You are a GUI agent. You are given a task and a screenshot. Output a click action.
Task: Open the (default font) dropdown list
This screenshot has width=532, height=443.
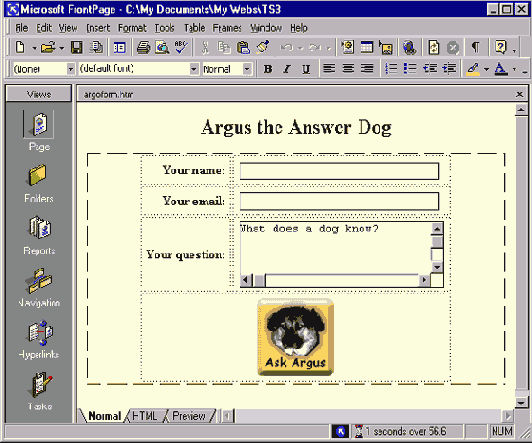point(194,69)
